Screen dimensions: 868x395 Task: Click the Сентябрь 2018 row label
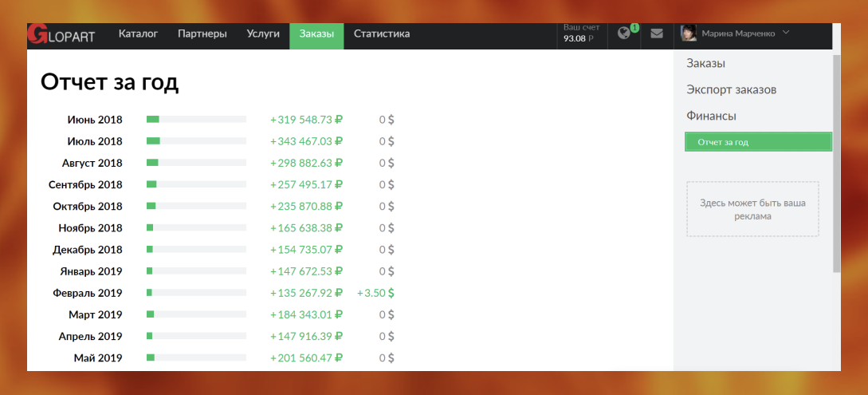point(86,184)
